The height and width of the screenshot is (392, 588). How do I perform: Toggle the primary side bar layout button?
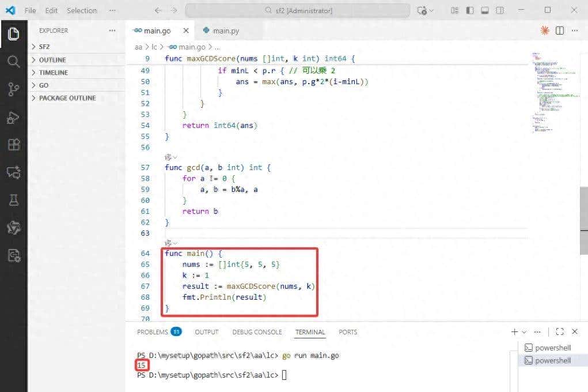pos(470,10)
